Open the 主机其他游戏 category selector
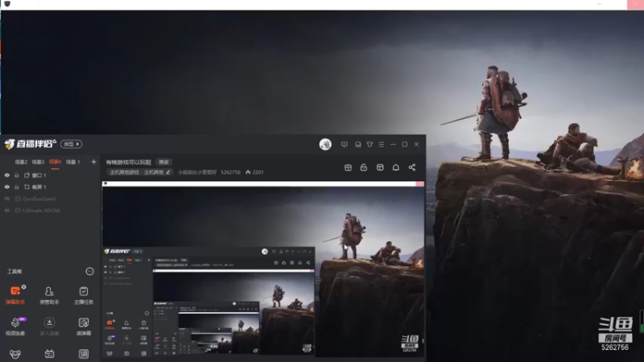The width and height of the screenshot is (644, 362). coord(140,172)
